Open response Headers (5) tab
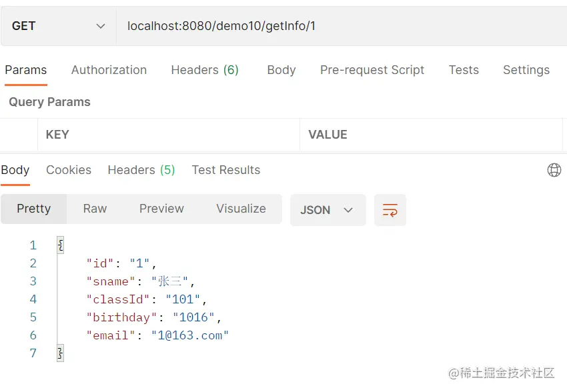This screenshot has height=392, width=567. [x=141, y=170]
